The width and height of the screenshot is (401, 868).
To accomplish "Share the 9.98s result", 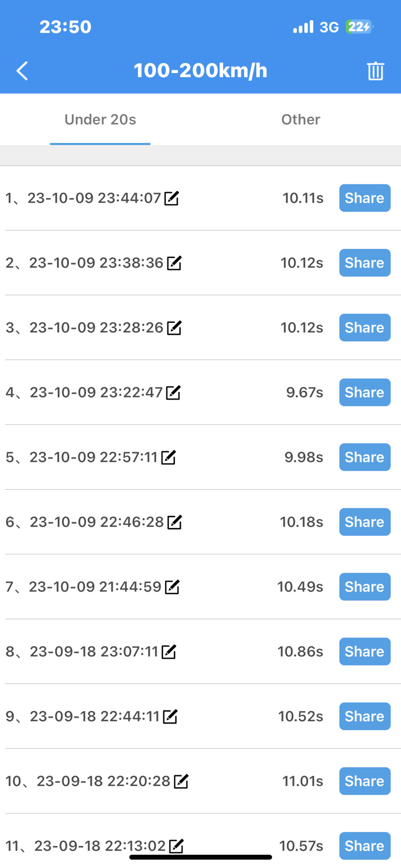I will coord(364,457).
